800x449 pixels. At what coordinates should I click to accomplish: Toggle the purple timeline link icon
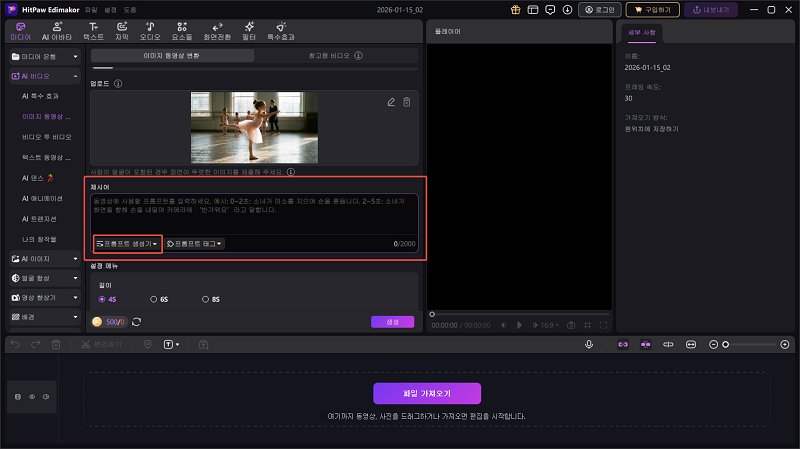point(623,345)
